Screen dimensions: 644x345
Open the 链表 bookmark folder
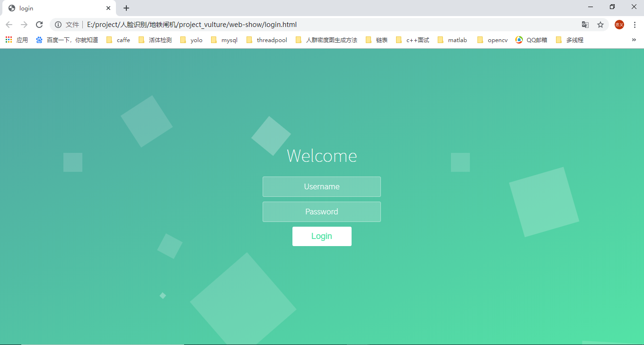click(x=377, y=40)
